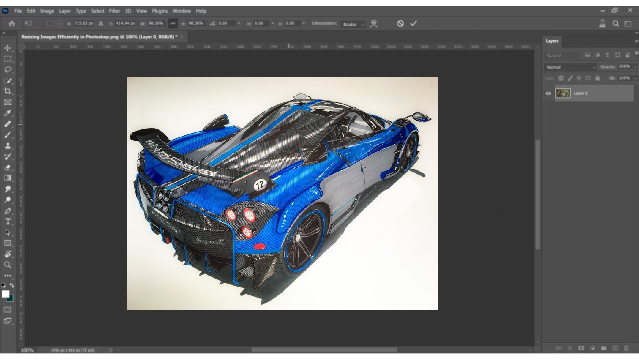Toggle filter for adjustment layers
The image size is (639, 360).
click(x=597, y=55)
